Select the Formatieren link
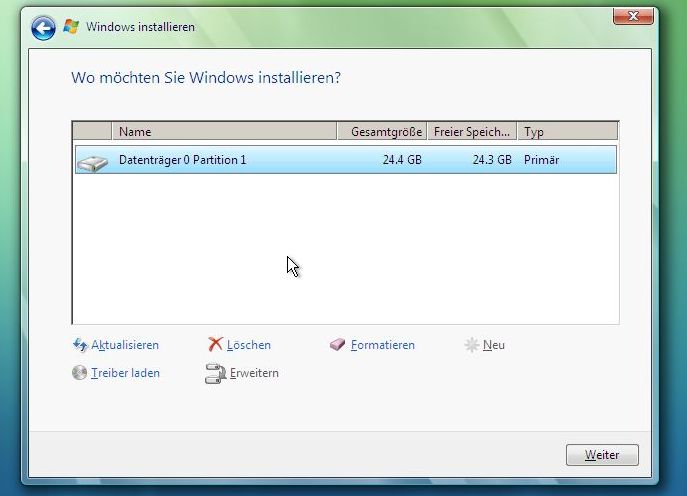This screenshot has width=687, height=496. 382,345
